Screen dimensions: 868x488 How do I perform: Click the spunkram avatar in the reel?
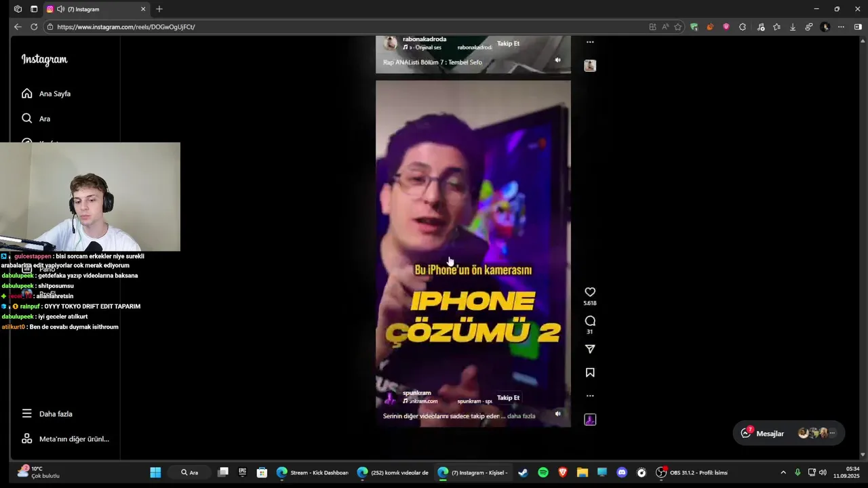[390, 397]
